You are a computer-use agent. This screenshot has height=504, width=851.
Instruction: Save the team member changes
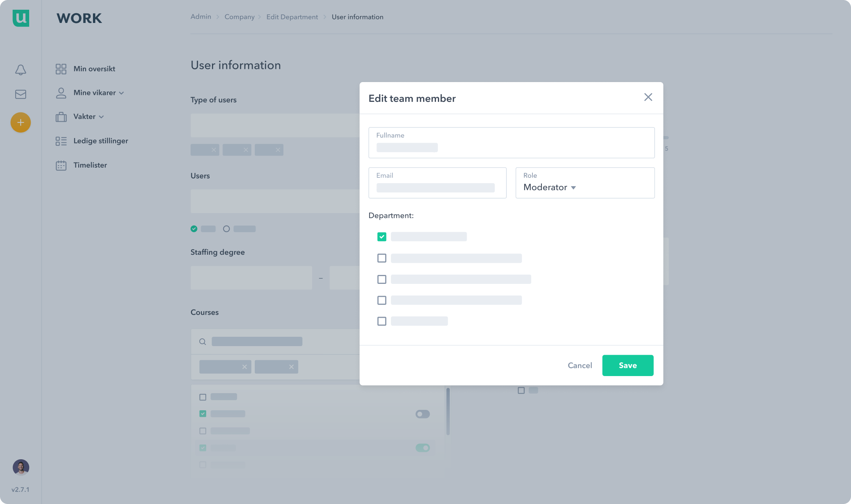pyautogui.click(x=627, y=366)
